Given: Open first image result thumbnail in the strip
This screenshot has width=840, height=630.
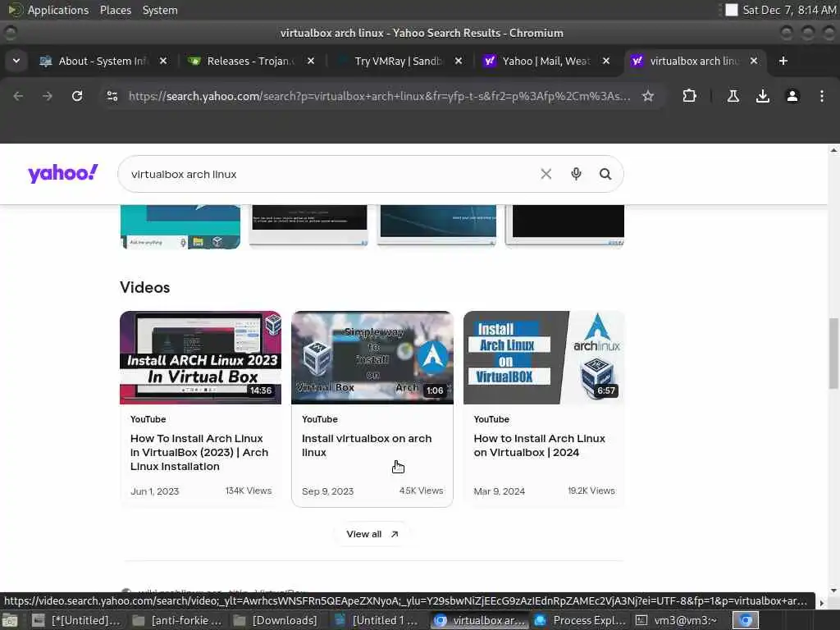Looking at the screenshot, I should coord(180,226).
